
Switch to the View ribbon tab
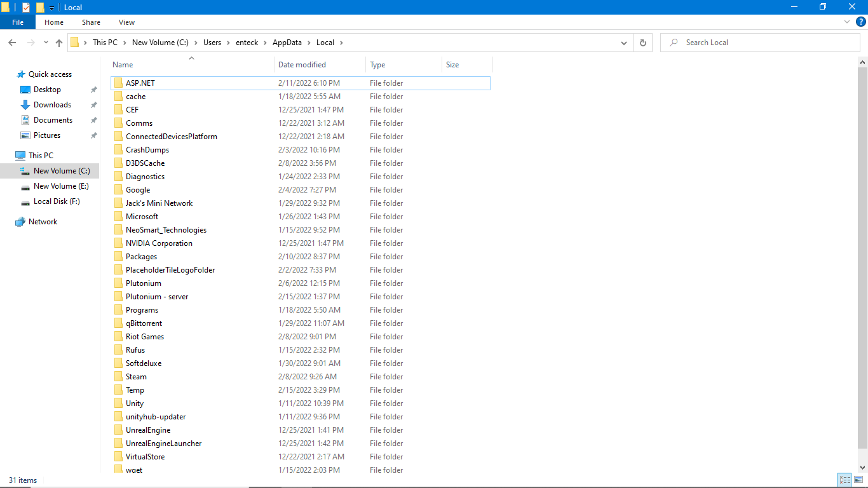point(126,22)
